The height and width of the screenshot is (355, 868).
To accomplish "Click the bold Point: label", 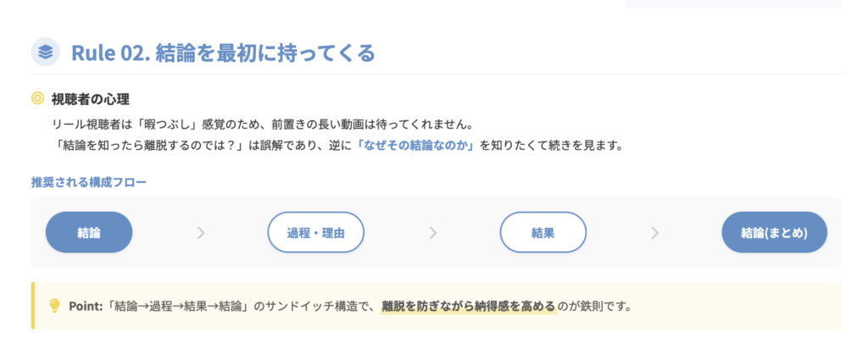I will [x=86, y=305].
